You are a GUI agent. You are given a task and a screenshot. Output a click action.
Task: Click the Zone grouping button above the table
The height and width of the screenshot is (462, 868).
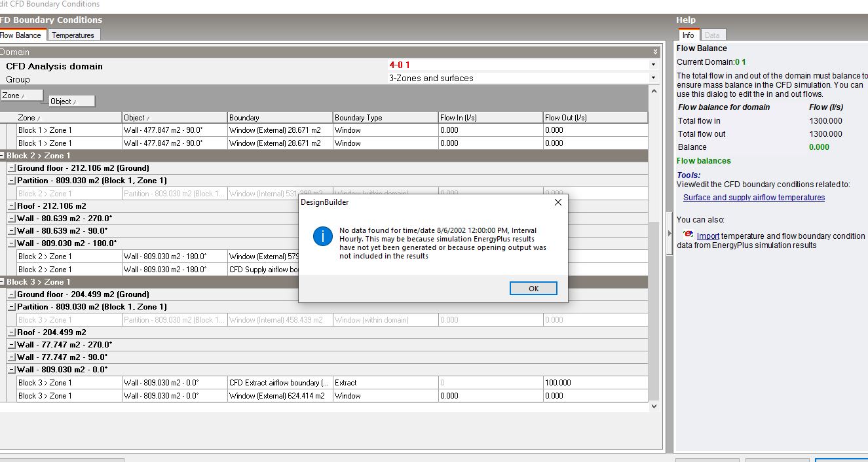point(22,96)
